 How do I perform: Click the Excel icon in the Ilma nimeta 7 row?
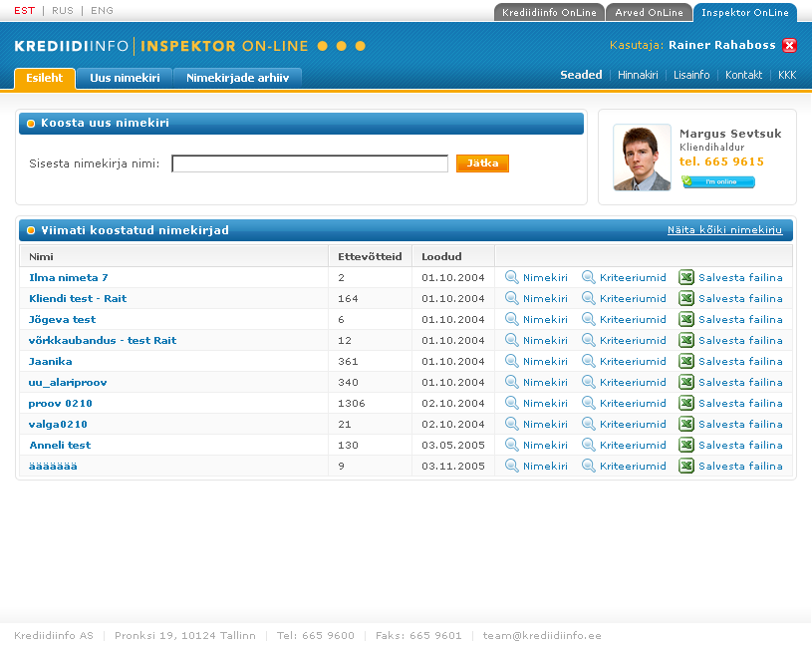(686, 277)
